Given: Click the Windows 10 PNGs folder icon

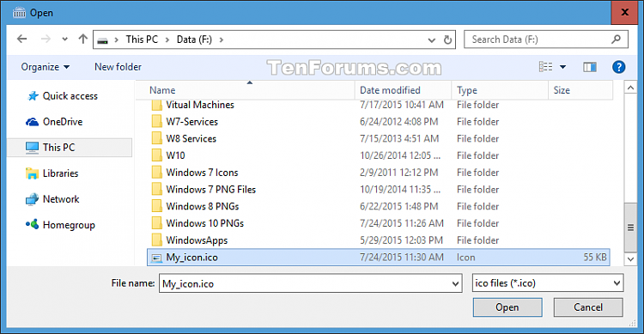Looking at the screenshot, I should pyautogui.click(x=156, y=223).
